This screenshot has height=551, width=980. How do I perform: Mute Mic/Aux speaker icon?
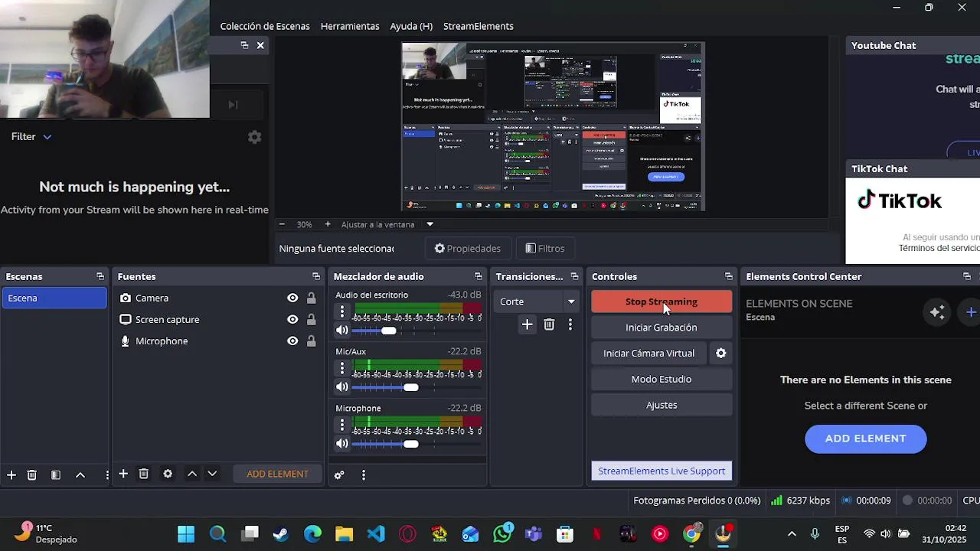pyautogui.click(x=341, y=387)
